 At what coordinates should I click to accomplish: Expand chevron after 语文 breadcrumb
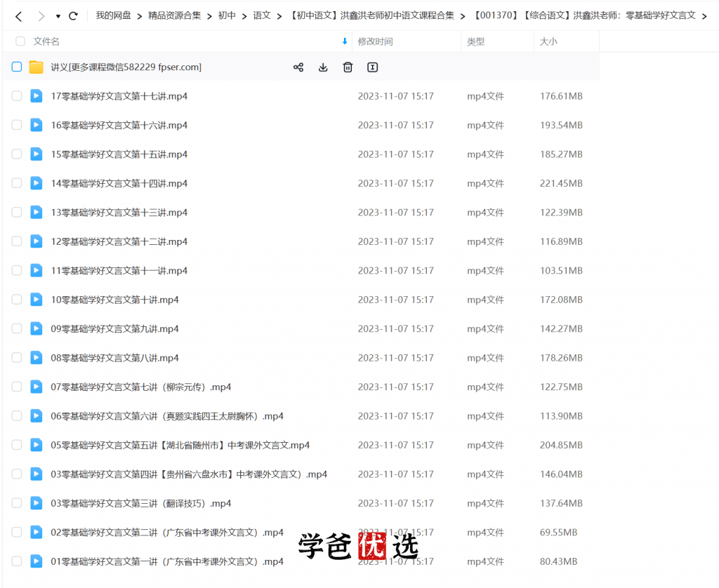click(279, 17)
